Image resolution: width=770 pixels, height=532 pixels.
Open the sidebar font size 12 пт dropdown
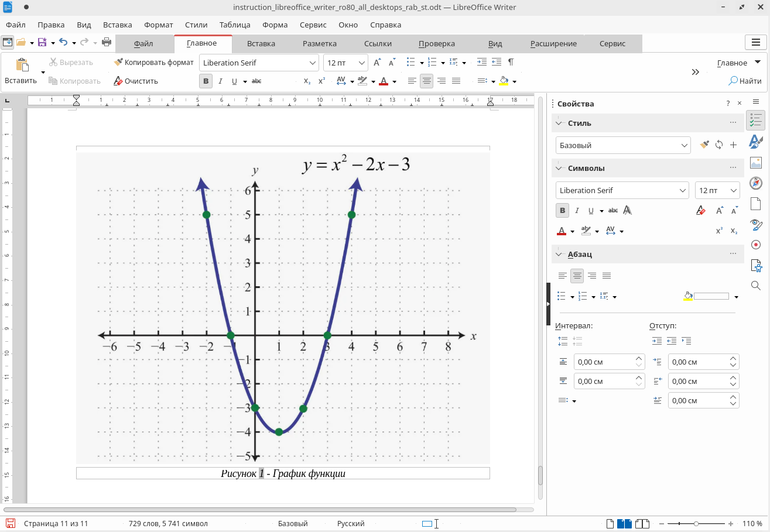734,190
